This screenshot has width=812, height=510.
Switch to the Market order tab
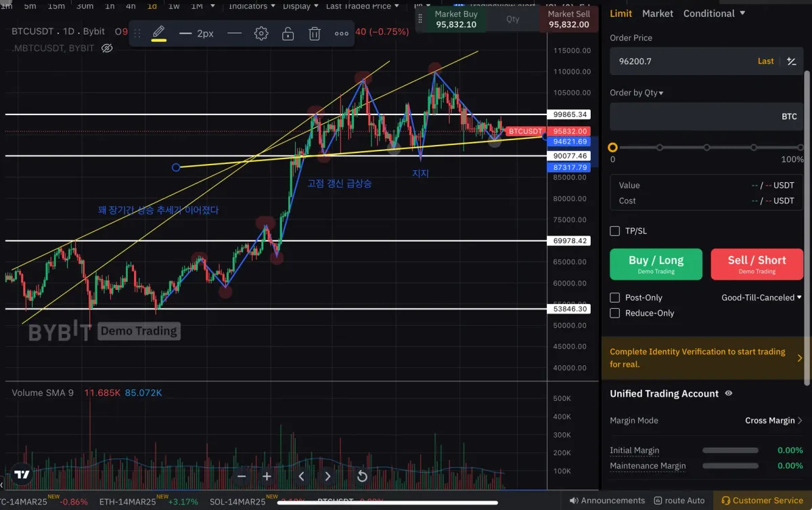658,14
